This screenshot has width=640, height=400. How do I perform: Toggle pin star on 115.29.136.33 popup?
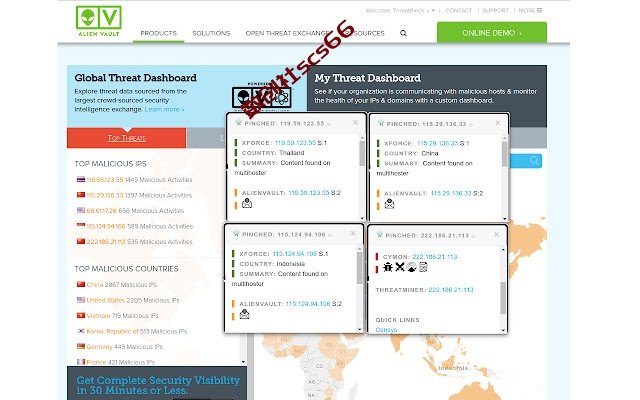[471, 124]
